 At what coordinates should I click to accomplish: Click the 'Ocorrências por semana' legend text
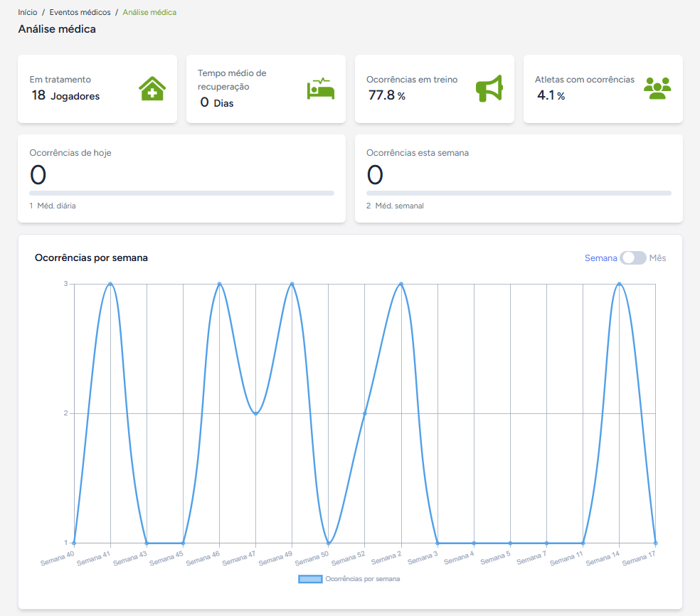[363, 579]
